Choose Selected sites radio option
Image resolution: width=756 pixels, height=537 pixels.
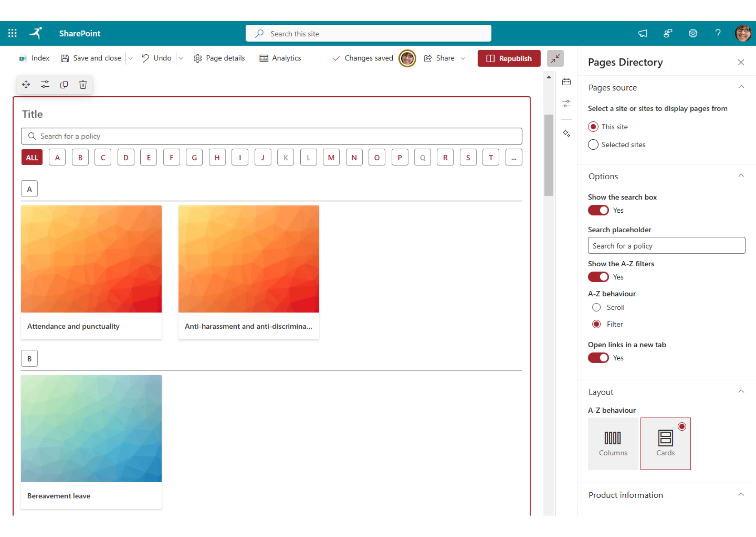pyautogui.click(x=593, y=145)
